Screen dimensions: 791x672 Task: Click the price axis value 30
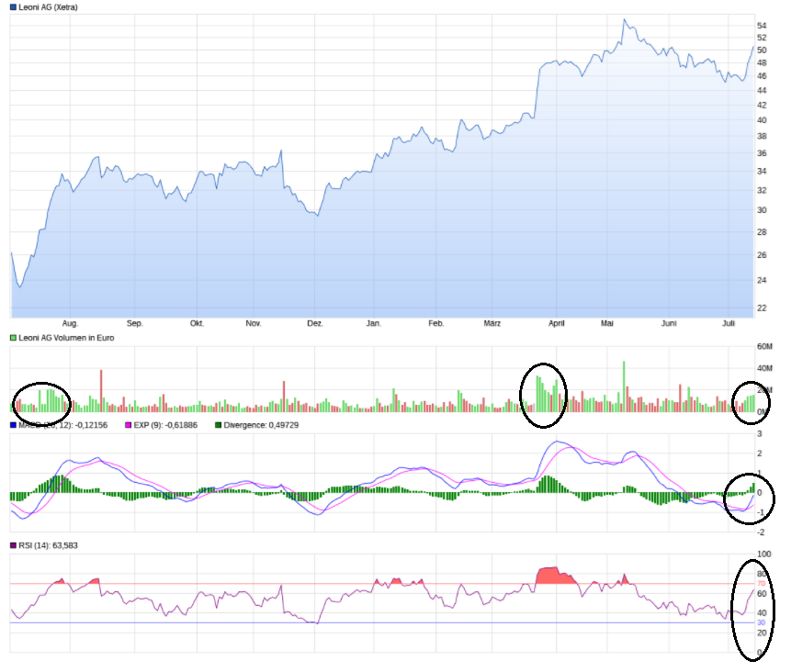tap(762, 210)
